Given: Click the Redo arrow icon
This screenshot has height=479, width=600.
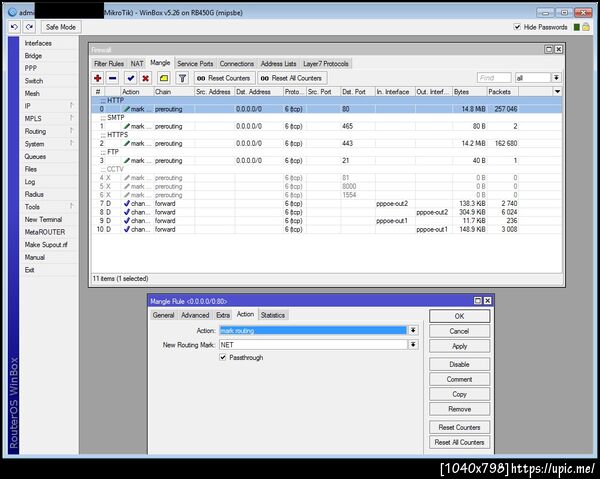Looking at the screenshot, I should point(29,27).
